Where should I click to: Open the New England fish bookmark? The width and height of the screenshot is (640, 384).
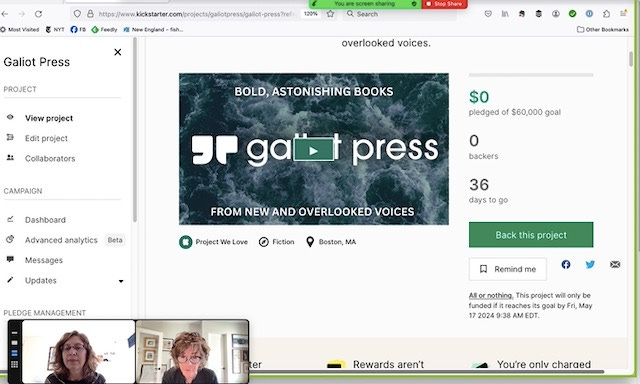tap(153, 29)
